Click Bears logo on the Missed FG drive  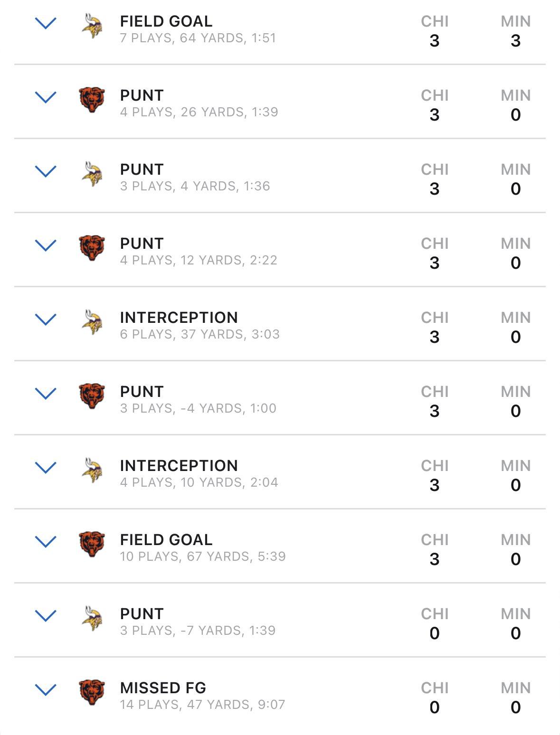(x=92, y=692)
